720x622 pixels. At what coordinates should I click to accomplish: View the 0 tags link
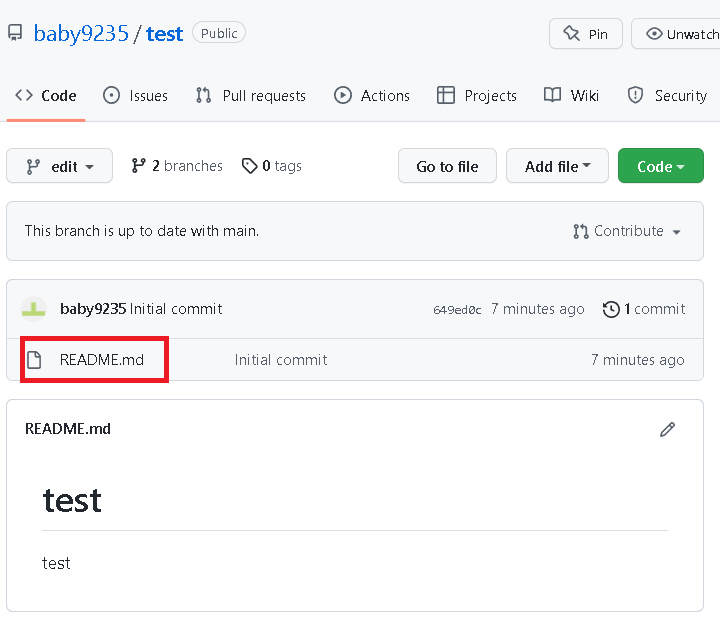[272, 166]
